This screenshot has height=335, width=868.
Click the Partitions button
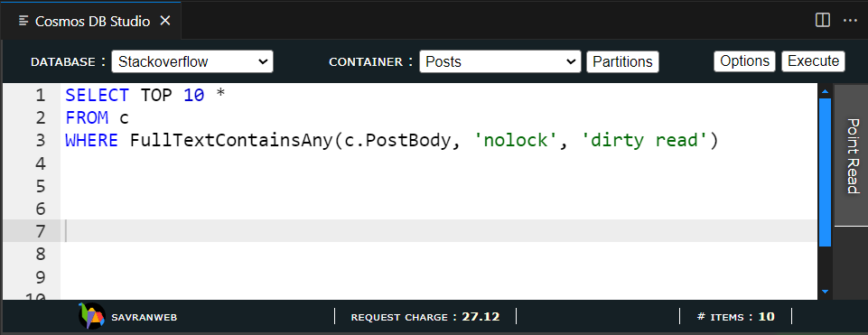pos(622,61)
